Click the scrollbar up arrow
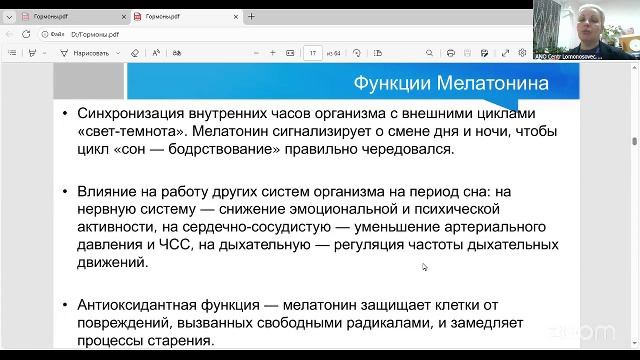This screenshot has height=360, width=640. click(x=634, y=68)
